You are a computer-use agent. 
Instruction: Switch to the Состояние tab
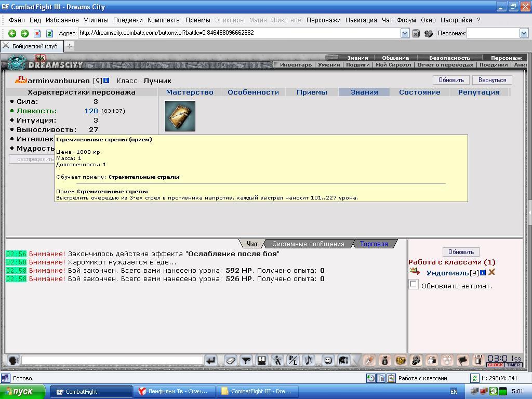click(419, 92)
